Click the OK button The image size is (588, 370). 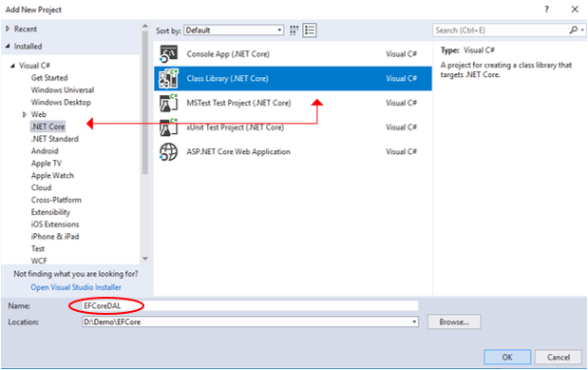(x=507, y=357)
